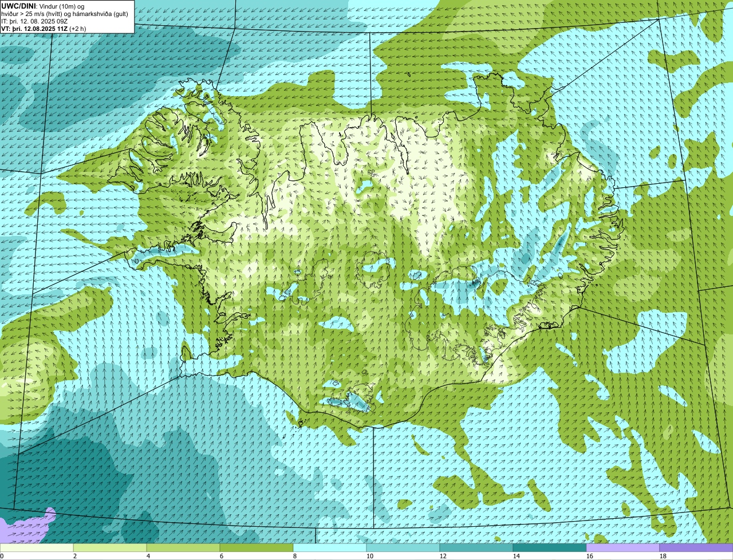Click the legend scale label "14"
733x560 pixels.
point(517,556)
